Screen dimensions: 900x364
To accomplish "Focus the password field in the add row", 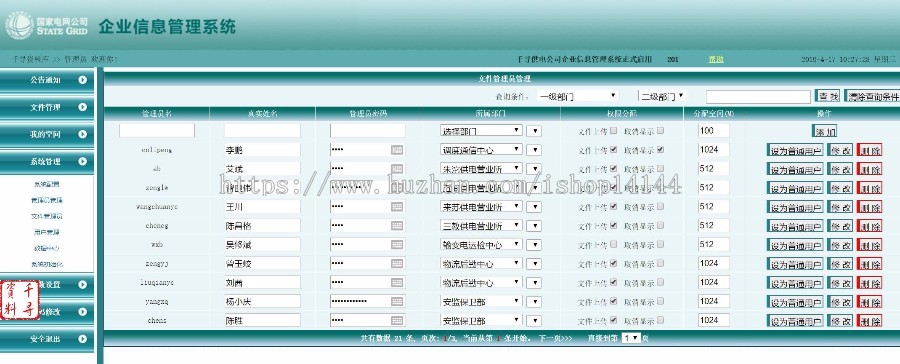I will pos(367,131).
